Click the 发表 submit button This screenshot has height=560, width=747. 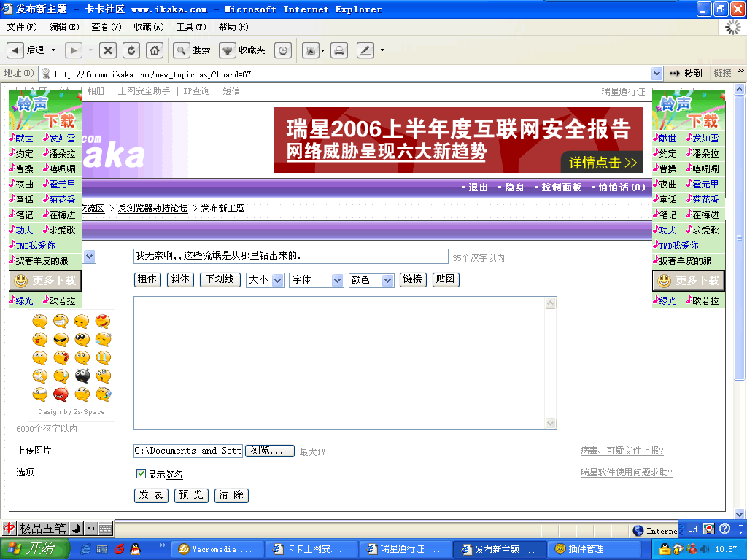(x=151, y=495)
